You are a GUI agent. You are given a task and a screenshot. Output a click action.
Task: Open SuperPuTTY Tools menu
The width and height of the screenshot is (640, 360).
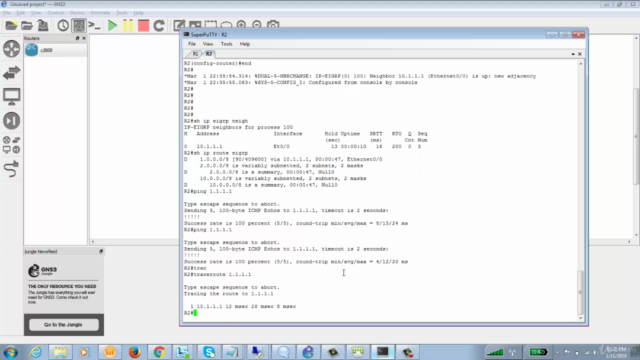click(227, 44)
